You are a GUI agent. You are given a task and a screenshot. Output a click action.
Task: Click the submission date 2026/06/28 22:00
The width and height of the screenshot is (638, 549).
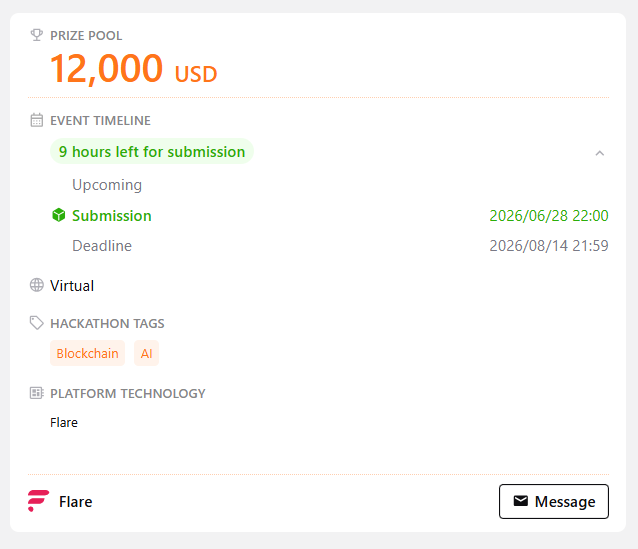549,216
